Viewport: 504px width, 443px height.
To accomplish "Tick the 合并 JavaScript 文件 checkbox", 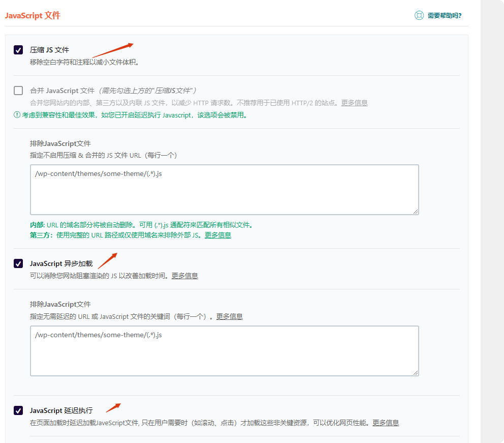I will click(x=18, y=91).
